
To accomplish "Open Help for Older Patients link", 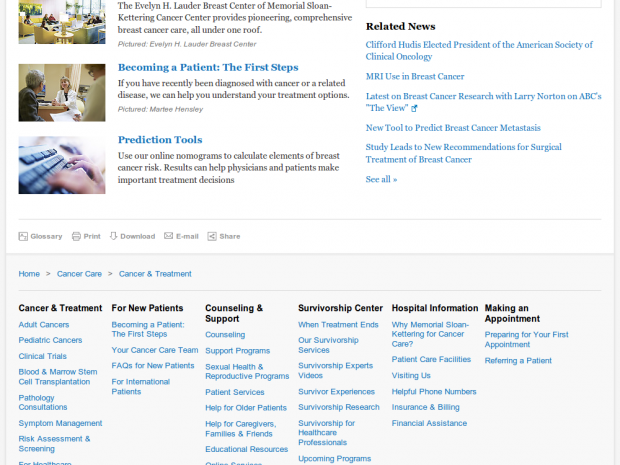I will click(246, 408).
